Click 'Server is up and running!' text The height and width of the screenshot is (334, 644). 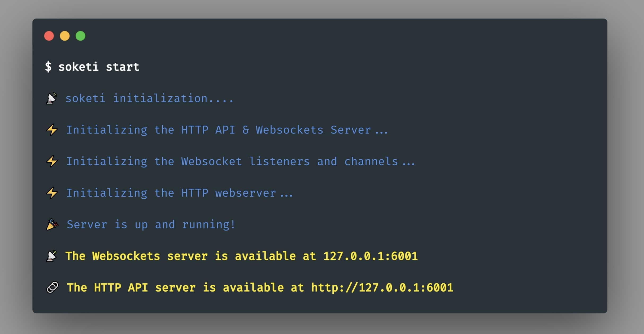click(151, 225)
